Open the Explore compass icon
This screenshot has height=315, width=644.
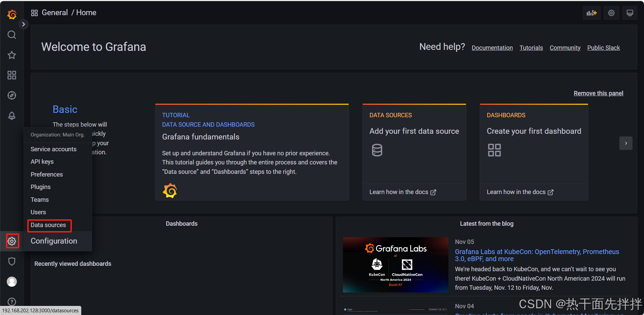click(x=12, y=95)
